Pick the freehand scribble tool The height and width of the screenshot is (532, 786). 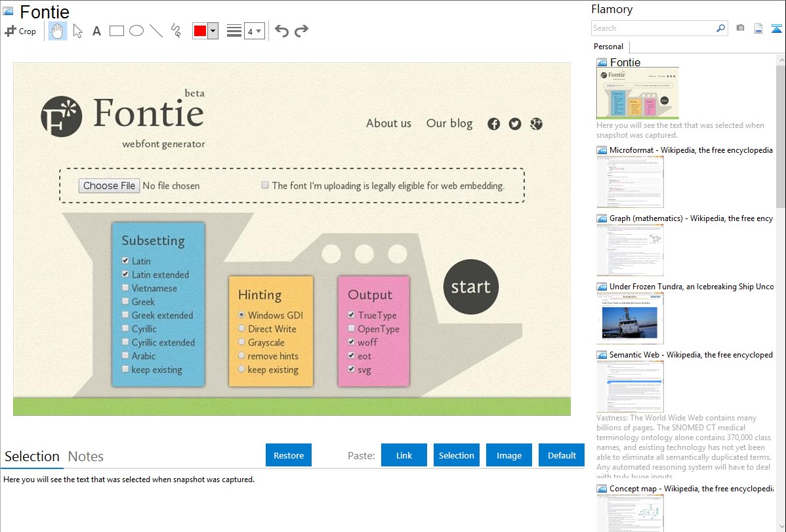tap(176, 31)
